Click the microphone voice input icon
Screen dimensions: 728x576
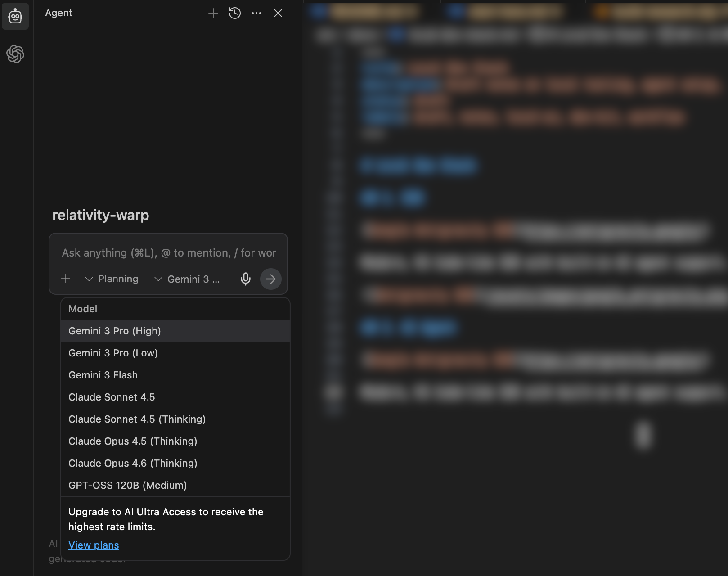coord(246,279)
